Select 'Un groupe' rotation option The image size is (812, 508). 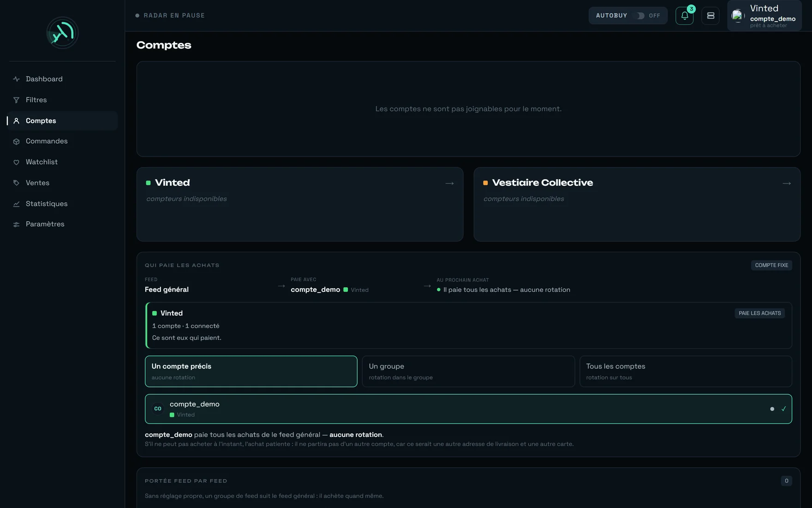point(468,371)
